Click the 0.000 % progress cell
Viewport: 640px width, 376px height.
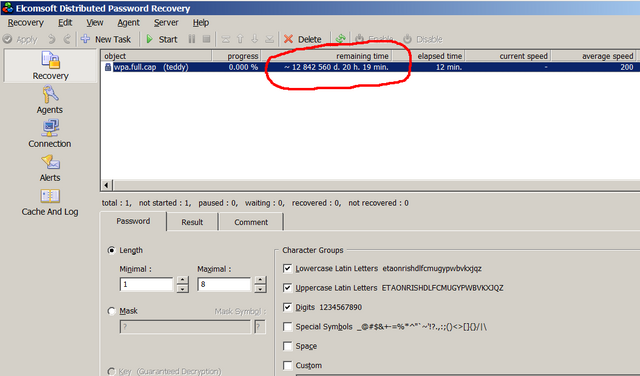coord(243,67)
